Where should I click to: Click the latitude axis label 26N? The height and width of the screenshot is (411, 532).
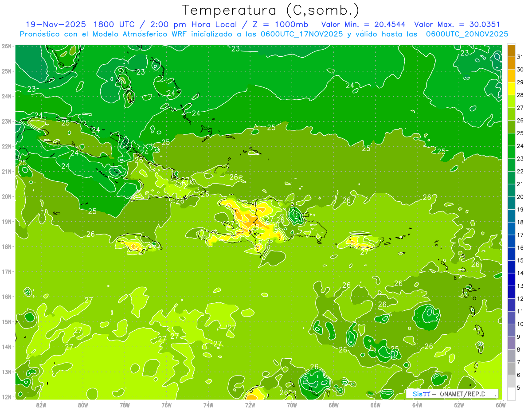[7, 46]
